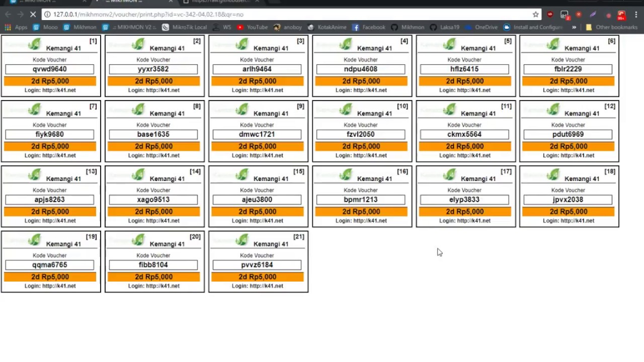Open the Mooo bookmark
The image size is (644, 362).
coord(45,27)
